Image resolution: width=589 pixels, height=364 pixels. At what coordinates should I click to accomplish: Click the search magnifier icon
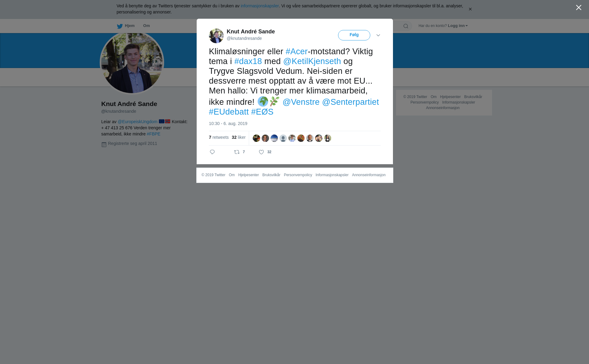pyautogui.click(x=406, y=26)
